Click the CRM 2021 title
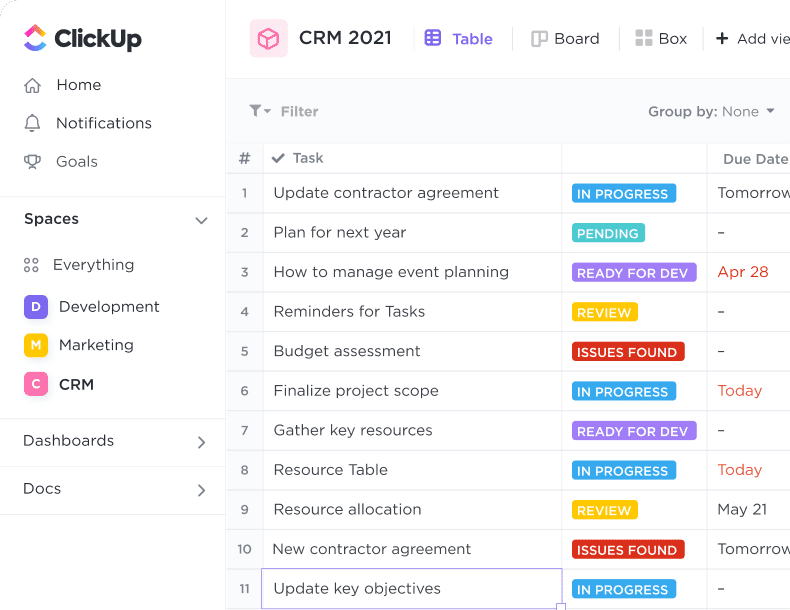 (x=345, y=38)
